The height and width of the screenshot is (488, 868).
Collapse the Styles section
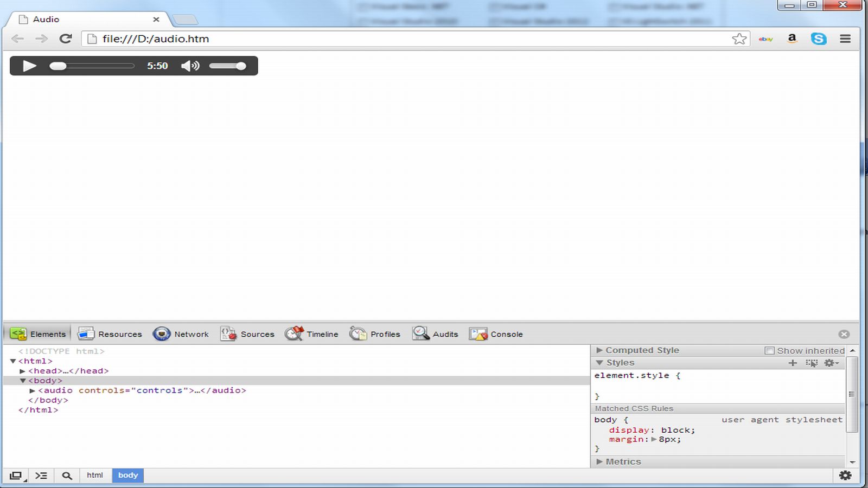click(x=599, y=363)
